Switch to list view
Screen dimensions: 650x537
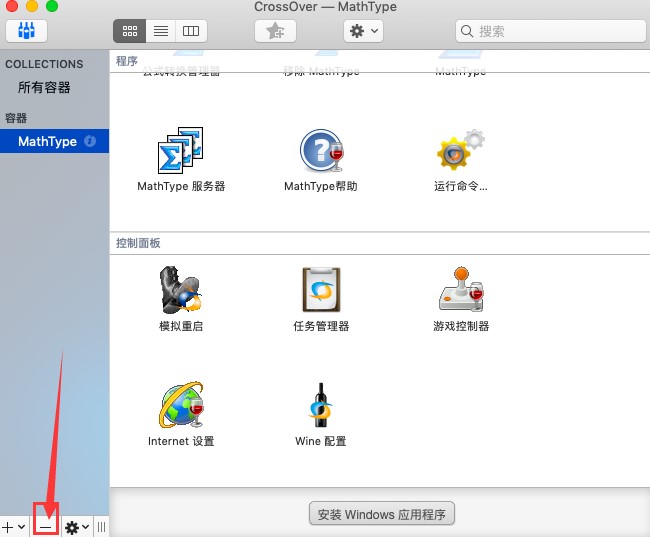(161, 31)
